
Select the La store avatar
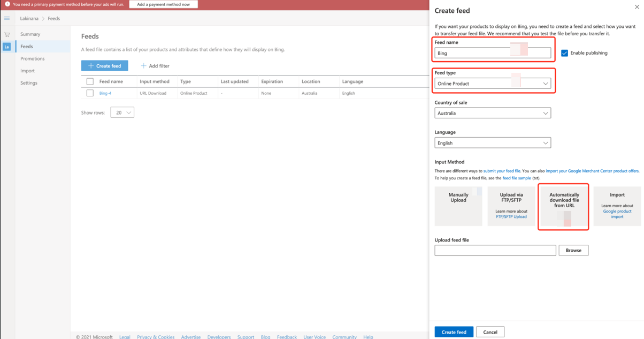coord(7,47)
